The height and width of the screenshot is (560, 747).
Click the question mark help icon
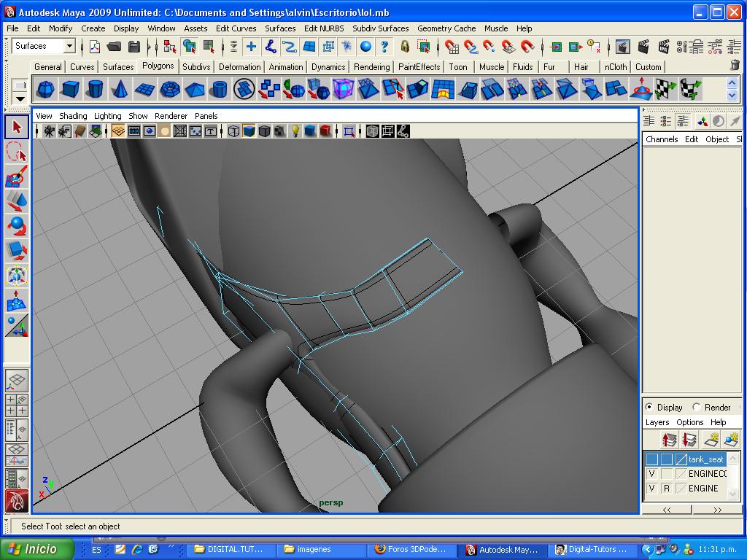(x=384, y=46)
